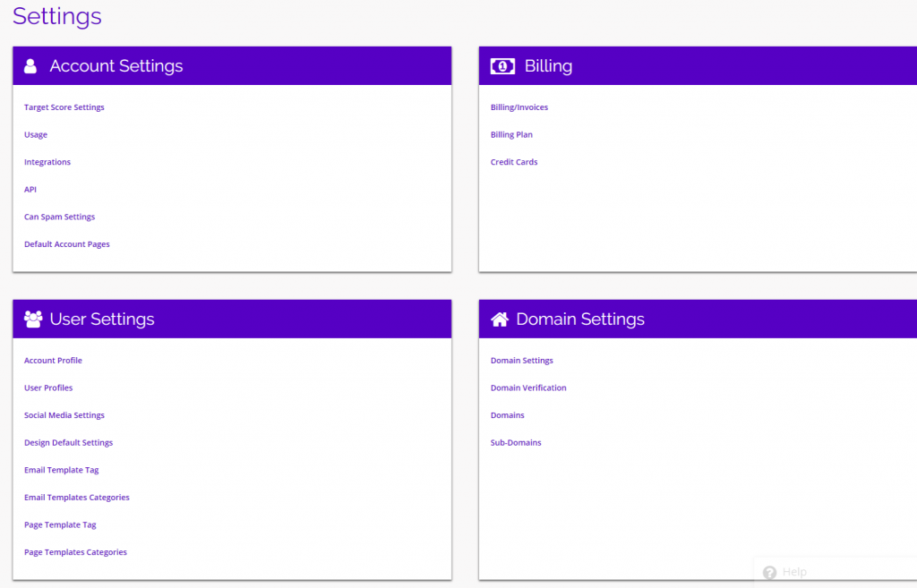Start Domain Verification
This screenshot has width=917, height=588.
528,388
